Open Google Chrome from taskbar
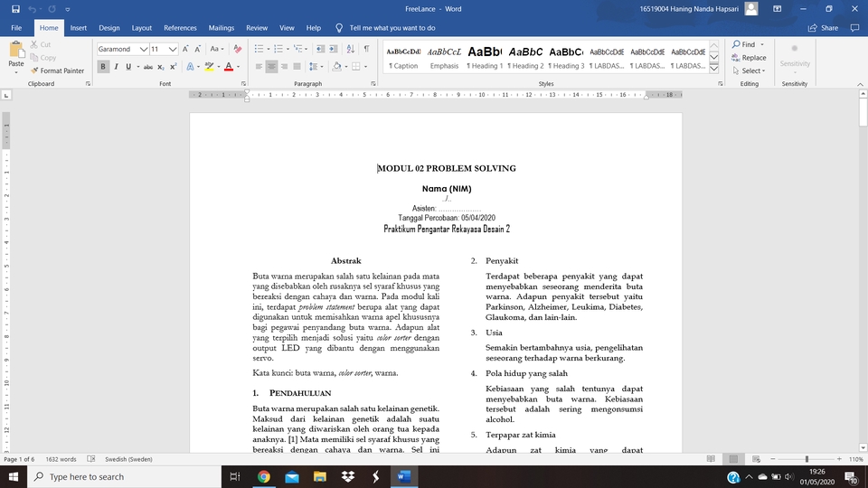Screen dimensions: 868x488 point(263,476)
